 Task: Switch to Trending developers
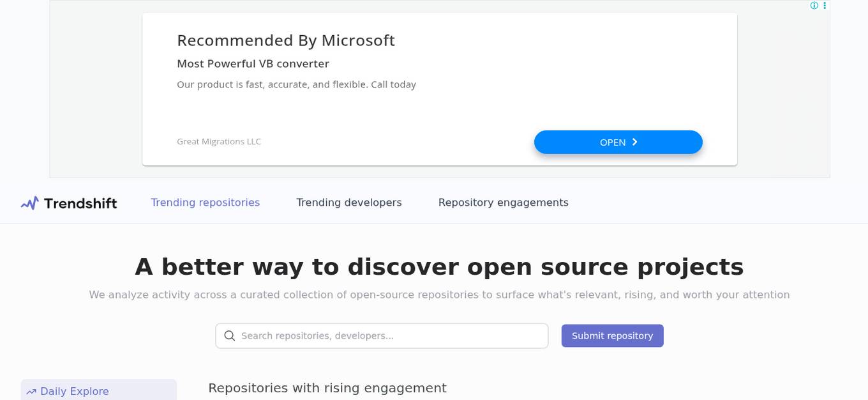click(x=349, y=203)
